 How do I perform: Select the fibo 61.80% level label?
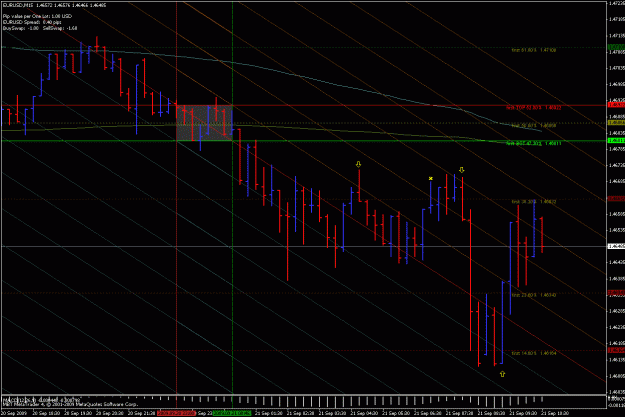pos(534,50)
